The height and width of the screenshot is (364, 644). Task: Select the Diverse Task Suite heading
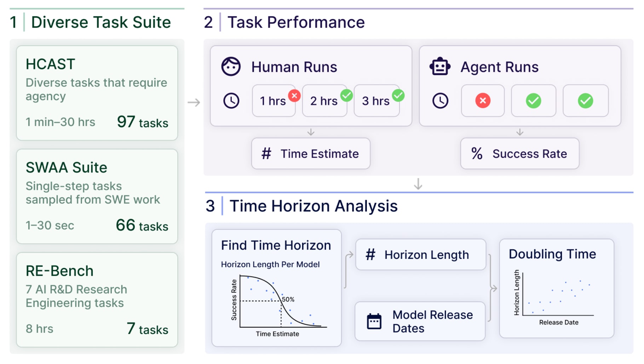tap(101, 22)
